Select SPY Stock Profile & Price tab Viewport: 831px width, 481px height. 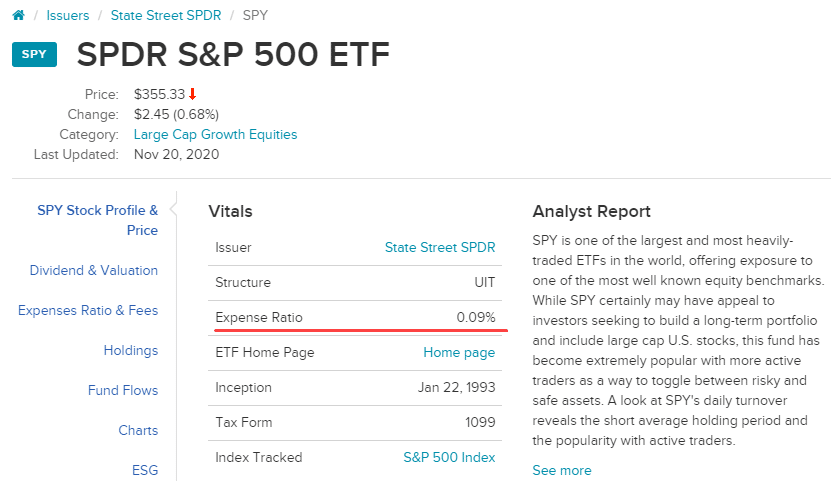tap(98, 220)
